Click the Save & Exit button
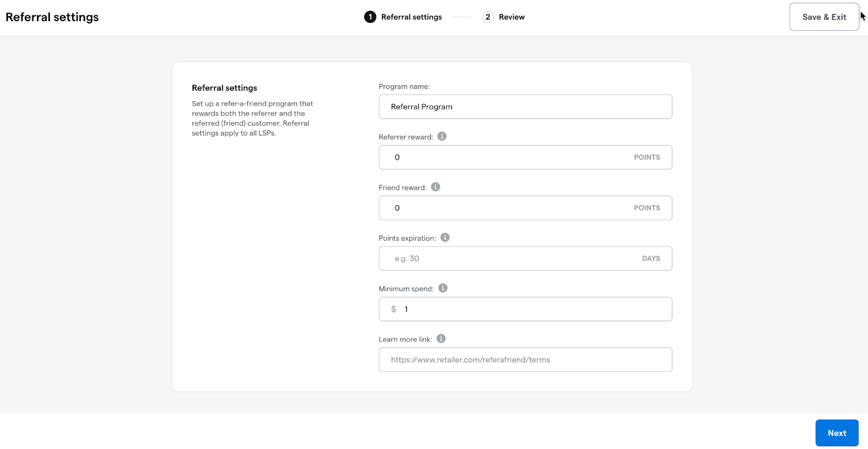Image resolution: width=868 pixels, height=449 pixels. pyautogui.click(x=824, y=17)
